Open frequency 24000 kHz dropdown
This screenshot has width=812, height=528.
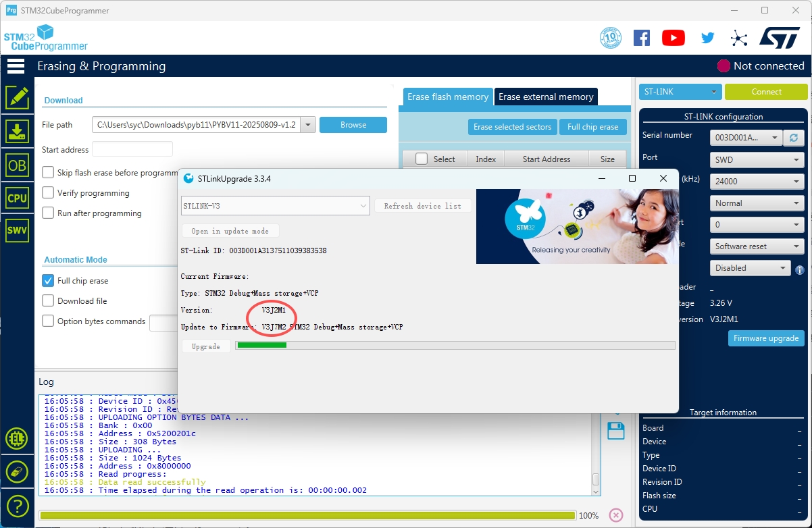click(x=757, y=181)
